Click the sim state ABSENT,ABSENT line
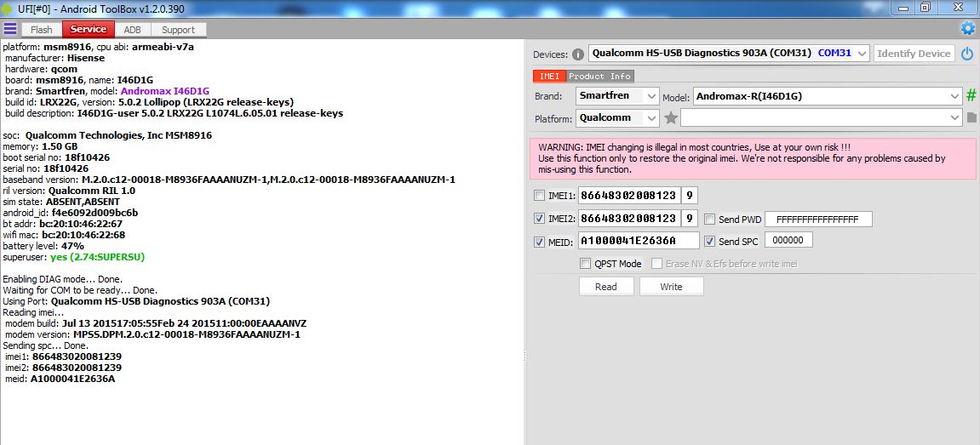This screenshot has height=445, width=980. [62, 202]
